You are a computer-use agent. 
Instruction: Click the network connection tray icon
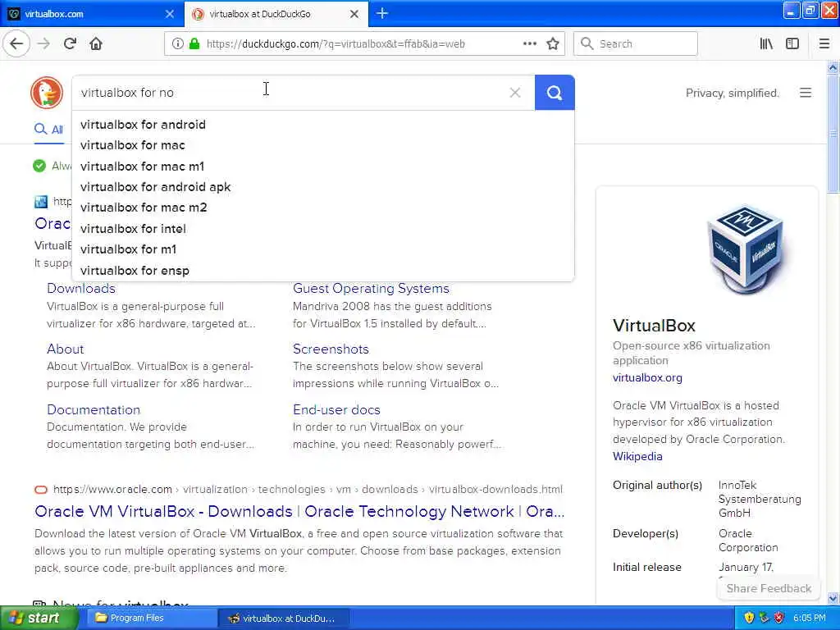pyautogui.click(x=764, y=618)
